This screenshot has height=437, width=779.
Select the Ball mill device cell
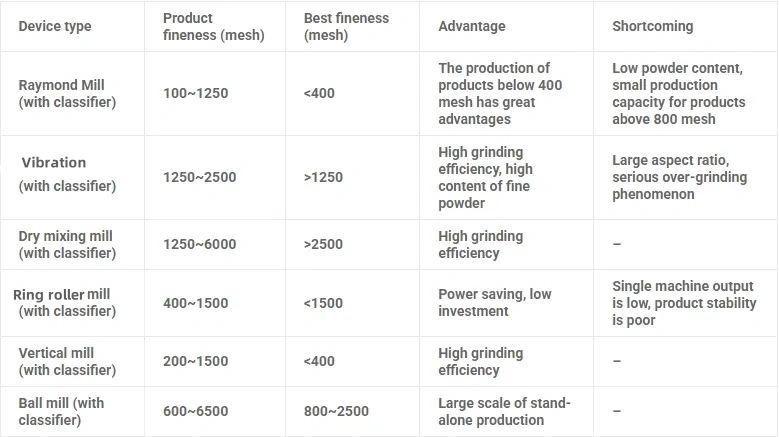[61, 411]
